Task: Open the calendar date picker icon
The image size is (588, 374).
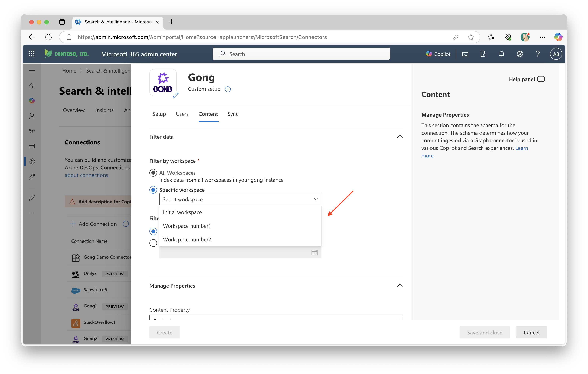Action: (x=314, y=253)
